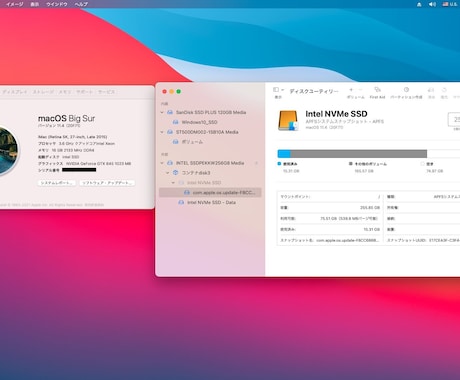Click the SanDisk SSD PLUS disk icon
Image resolution: width=460 pixels, height=380 pixels.
pyautogui.click(x=170, y=112)
